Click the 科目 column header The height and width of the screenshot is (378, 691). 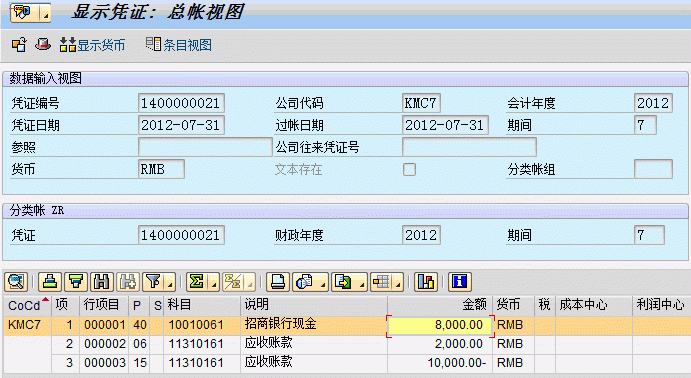[x=202, y=305]
